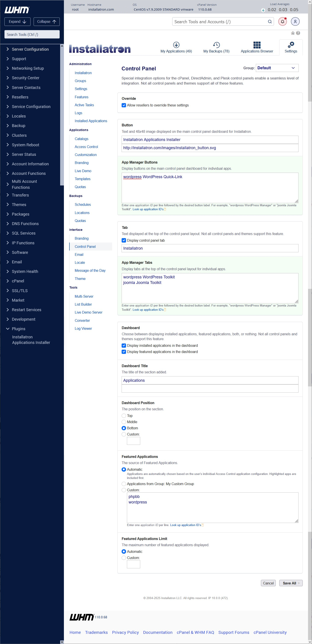312x644 pixels.
Task: Open Schedules under Backups
Action: pyautogui.click(x=83, y=204)
